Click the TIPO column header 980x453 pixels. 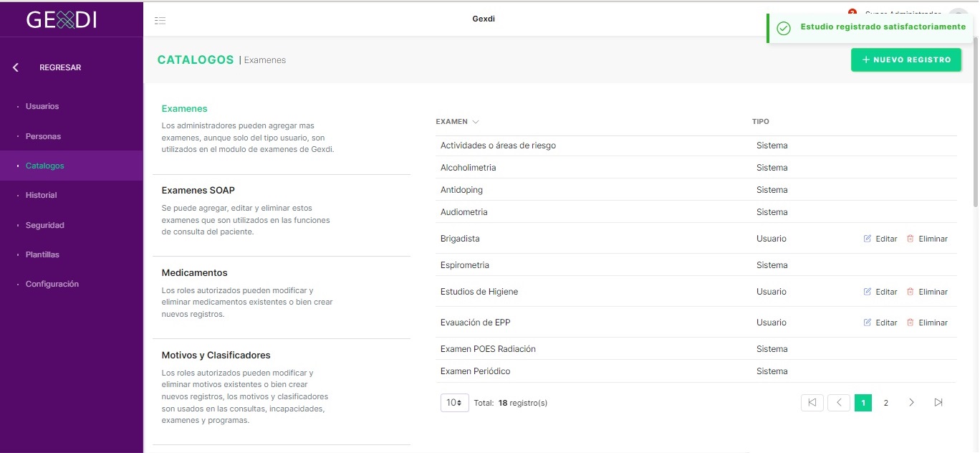coord(760,122)
